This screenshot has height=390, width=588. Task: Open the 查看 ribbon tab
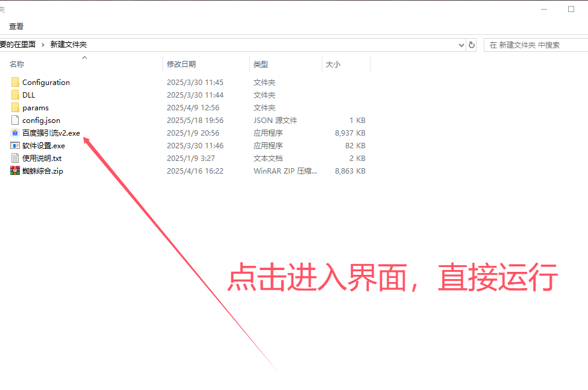coord(16,27)
